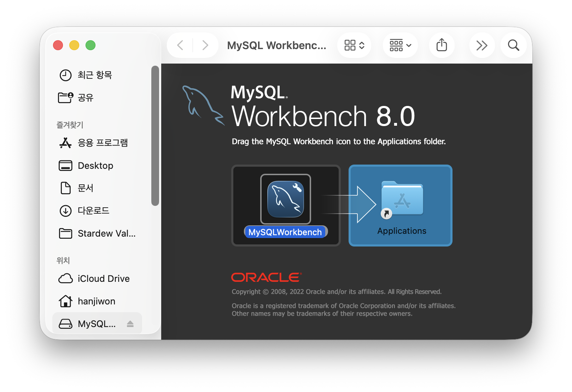
Task: Open Desktop folder in sidebar
Action: coord(97,165)
